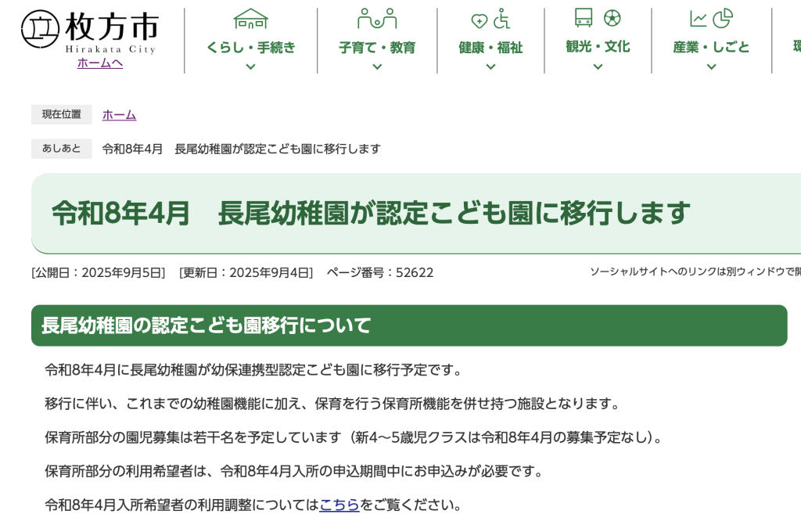Open the こちら link about 利用調整
The image size is (801, 532).
(x=339, y=505)
